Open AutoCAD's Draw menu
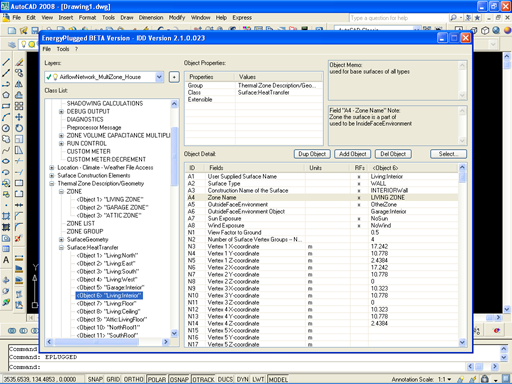Screen dimensions: 512x384 pos(127,17)
